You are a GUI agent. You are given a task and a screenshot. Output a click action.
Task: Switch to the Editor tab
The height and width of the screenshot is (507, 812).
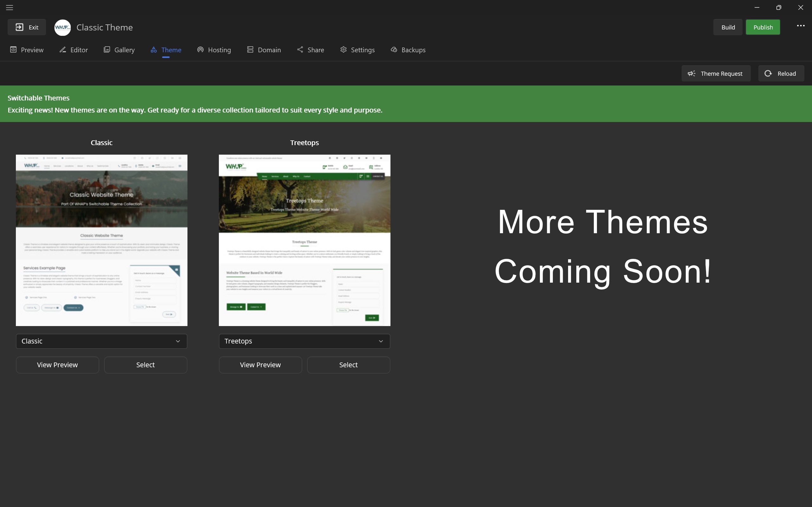point(74,50)
